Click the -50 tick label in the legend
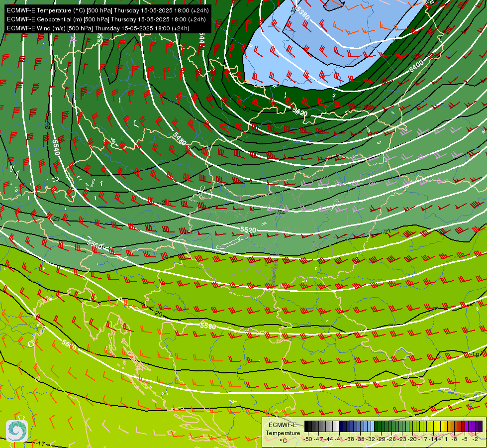This screenshot has width=487, height=448. coord(308,439)
